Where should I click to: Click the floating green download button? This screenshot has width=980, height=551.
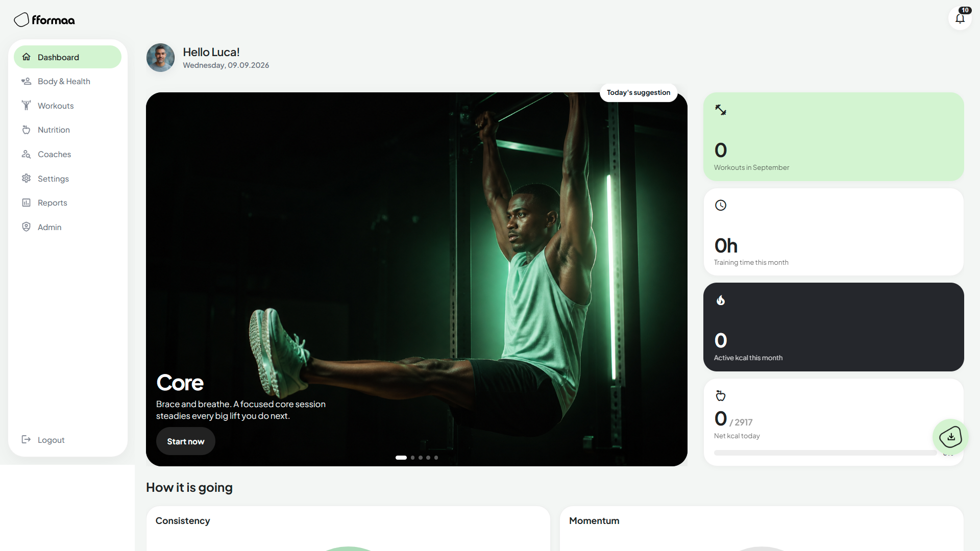(x=950, y=437)
